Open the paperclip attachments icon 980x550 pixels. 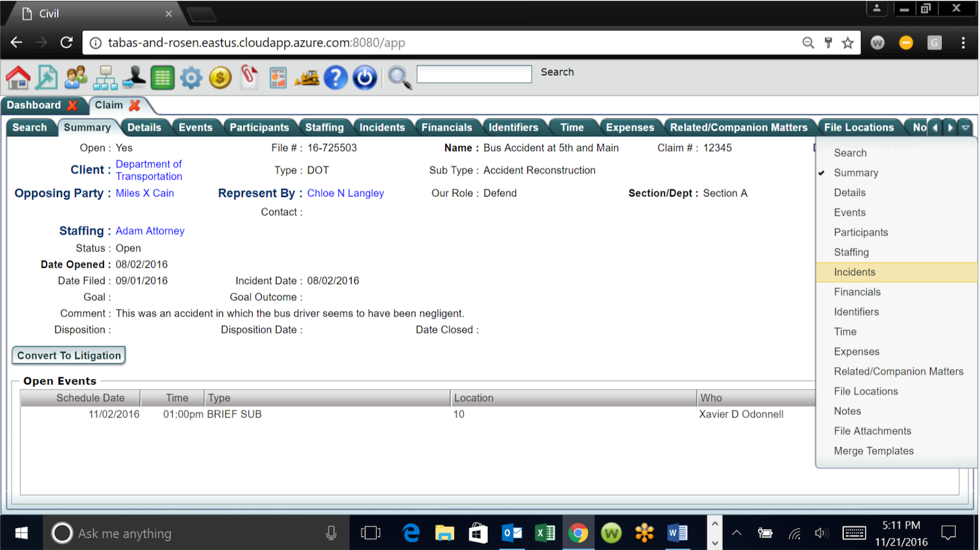(x=249, y=77)
